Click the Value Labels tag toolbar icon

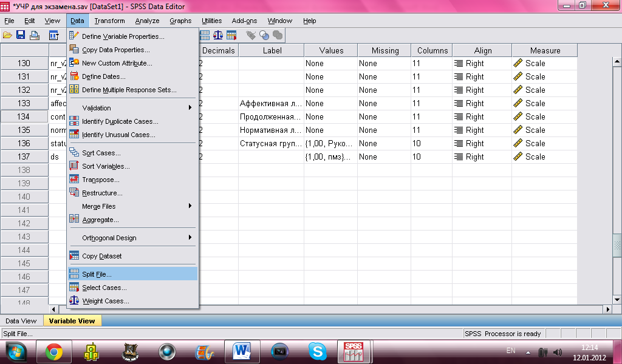(251, 35)
